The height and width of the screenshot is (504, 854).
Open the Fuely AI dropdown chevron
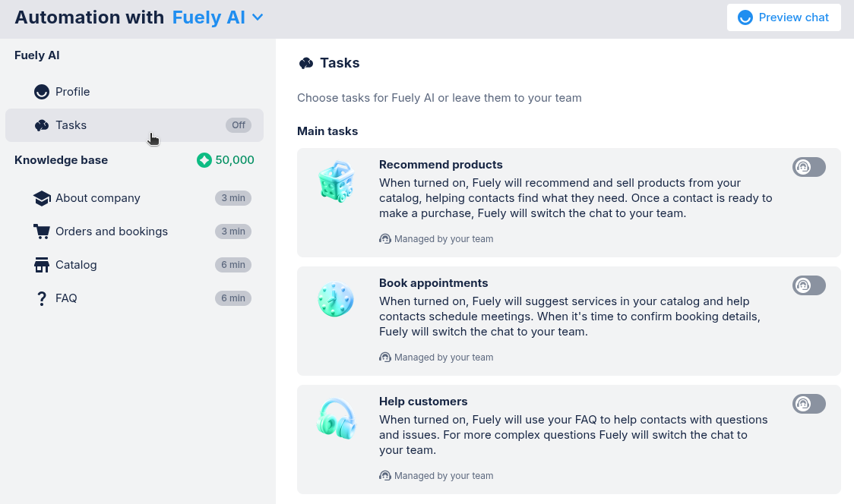click(258, 17)
